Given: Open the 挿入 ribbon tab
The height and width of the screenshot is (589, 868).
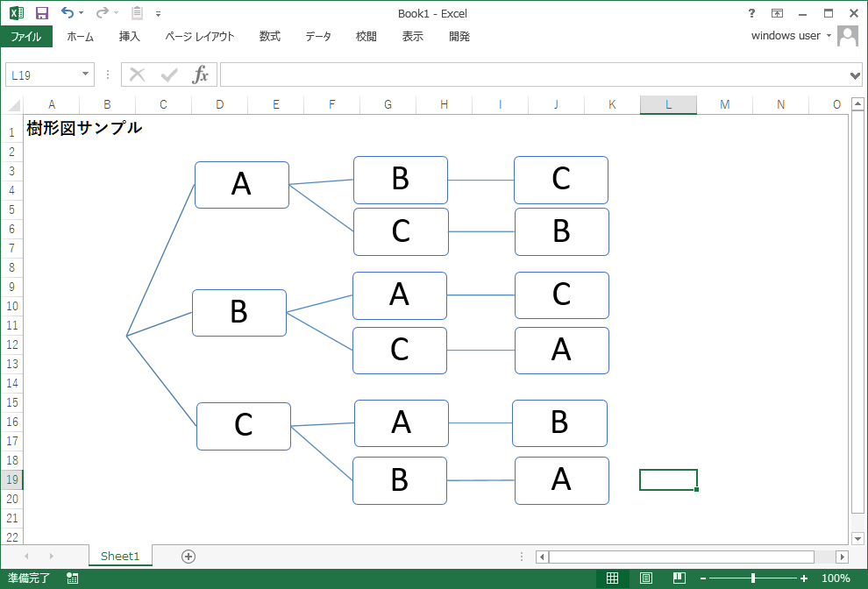Looking at the screenshot, I should pos(130,37).
